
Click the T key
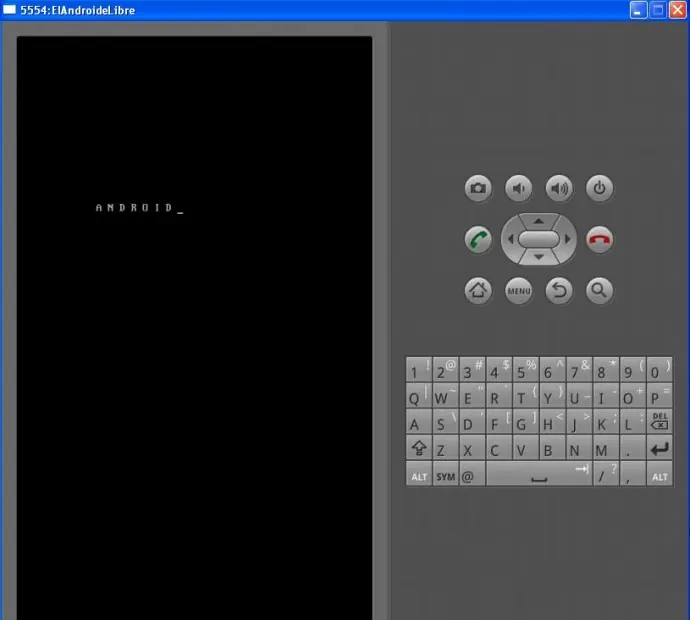pos(526,396)
